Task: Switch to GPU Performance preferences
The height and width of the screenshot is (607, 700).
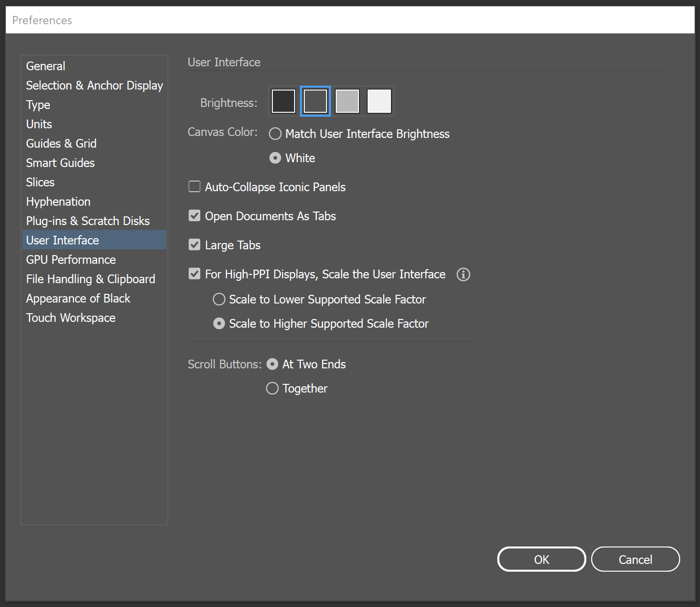Action: (71, 260)
